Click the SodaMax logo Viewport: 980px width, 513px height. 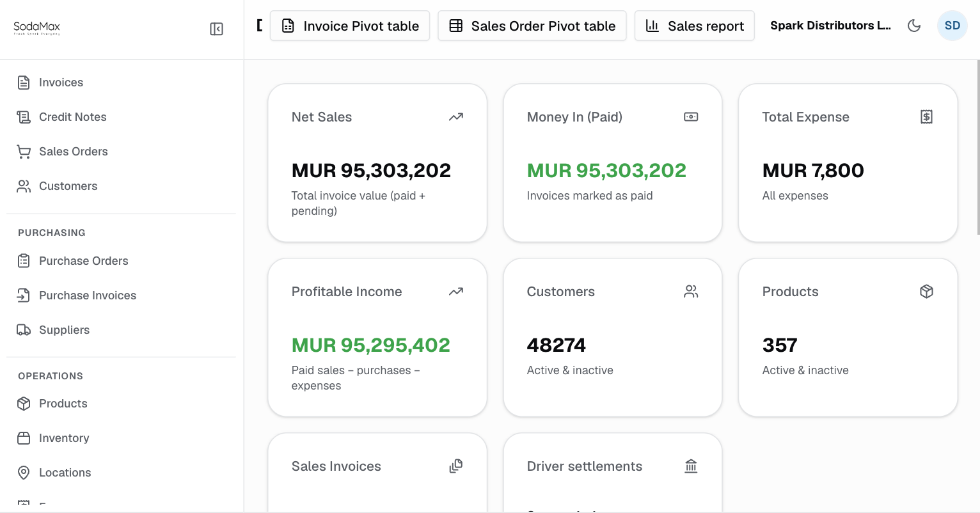(37, 28)
